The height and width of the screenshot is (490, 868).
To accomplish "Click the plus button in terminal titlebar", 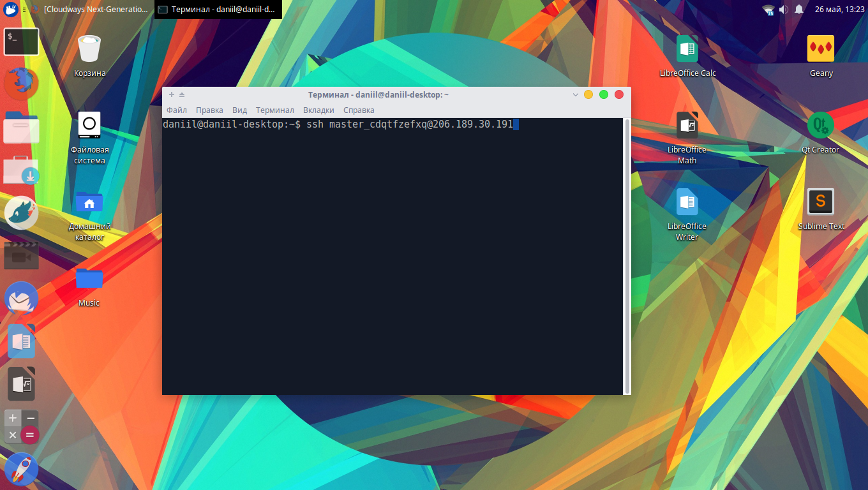I will tap(171, 94).
